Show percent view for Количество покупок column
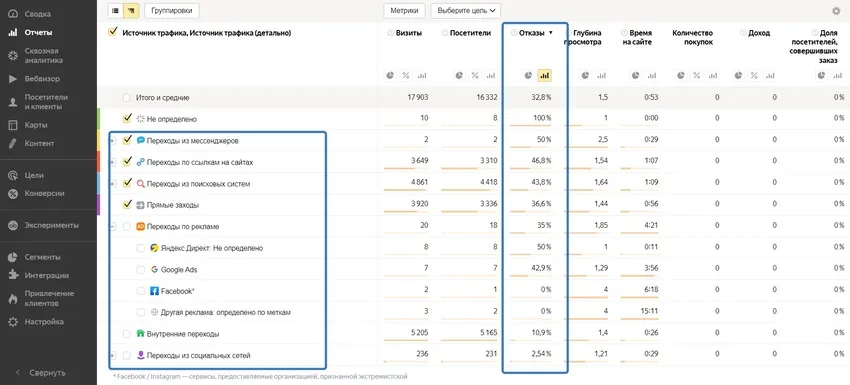 pyautogui.click(x=696, y=75)
